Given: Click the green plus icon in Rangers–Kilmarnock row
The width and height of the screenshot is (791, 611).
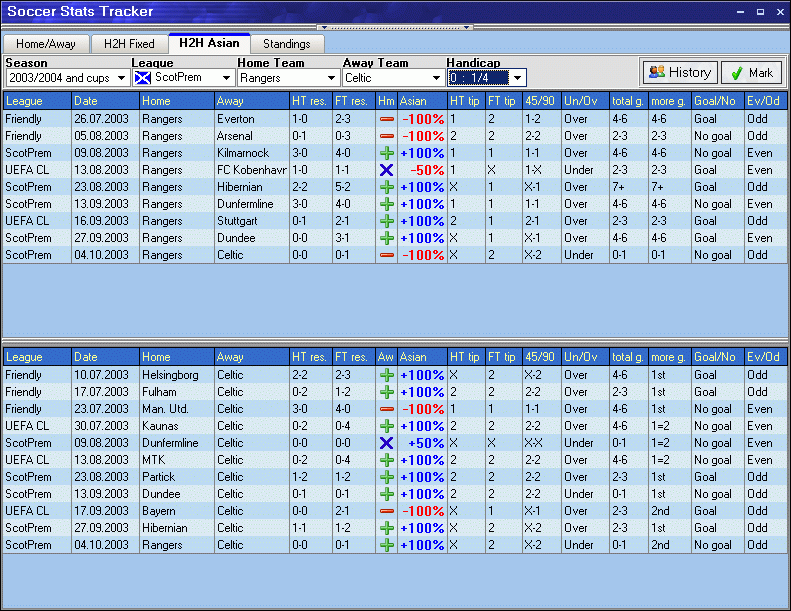Looking at the screenshot, I should (386, 153).
